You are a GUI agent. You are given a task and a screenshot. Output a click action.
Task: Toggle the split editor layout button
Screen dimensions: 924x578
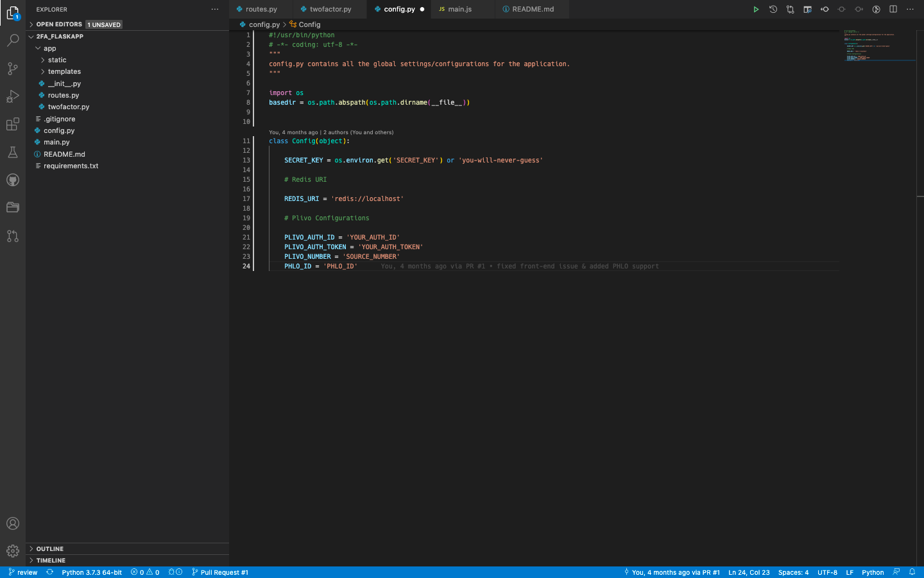(893, 9)
